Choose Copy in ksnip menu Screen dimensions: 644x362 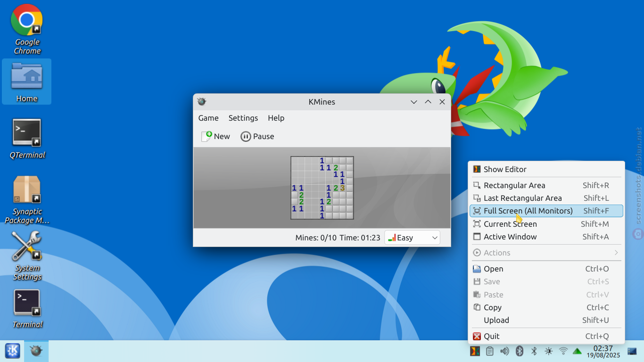click(x=546, y=307)
